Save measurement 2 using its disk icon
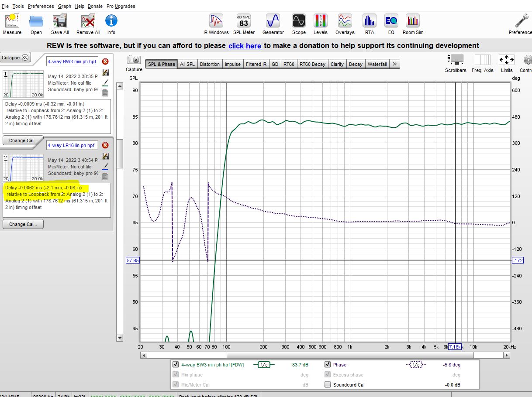This screenshot has width=532, height=397. 105,156
